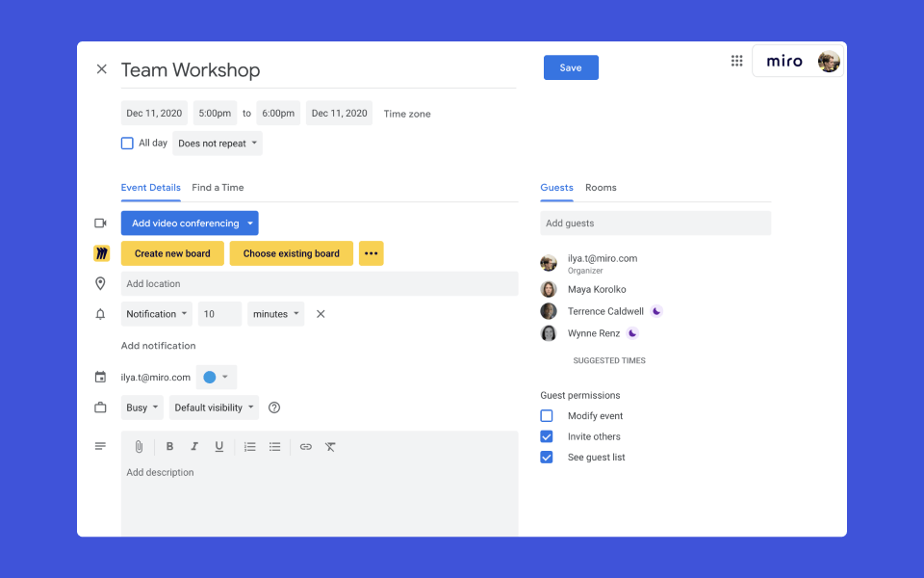This screenshot has width=924, height=578.
Task: Open the 6:00pm end time picker
Action: (x=278, y=113)
